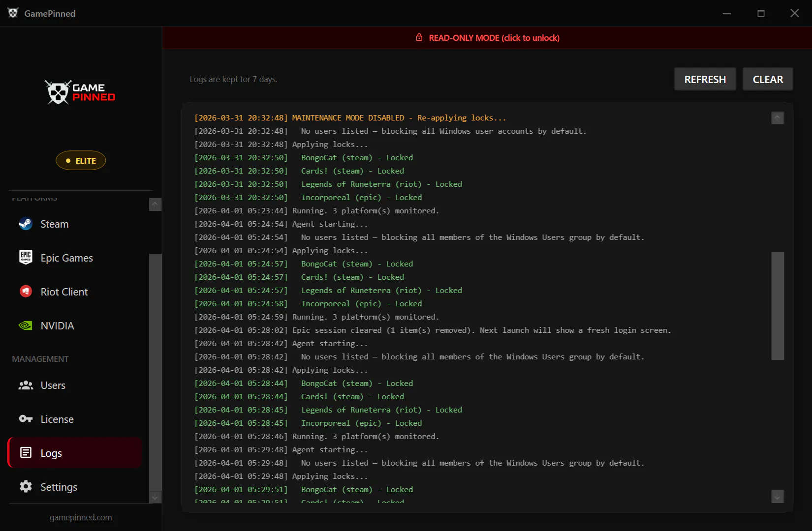Click the 05:23:44 Running platforms monitored line
The width and height of the screenshot is (812, 531).
click(x=316, y=210)
